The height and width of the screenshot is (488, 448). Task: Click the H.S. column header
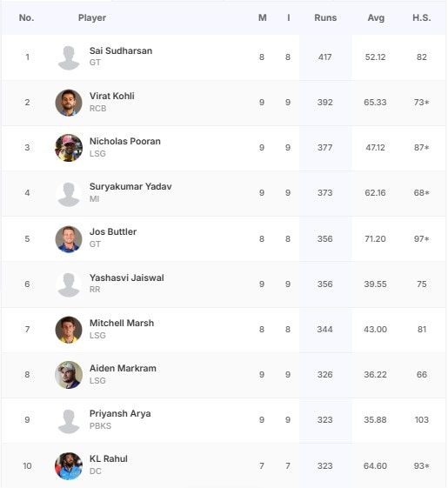(422, 17)
